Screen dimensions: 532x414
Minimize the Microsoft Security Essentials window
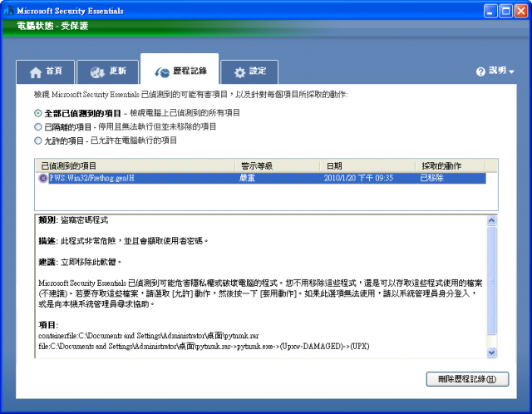(490, 11)
